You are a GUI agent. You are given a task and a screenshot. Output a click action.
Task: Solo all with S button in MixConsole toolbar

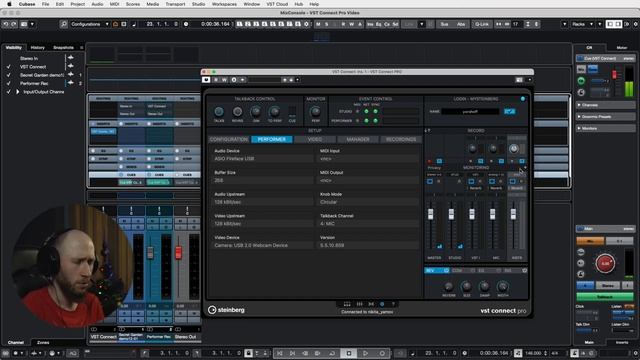coord(327,24)
